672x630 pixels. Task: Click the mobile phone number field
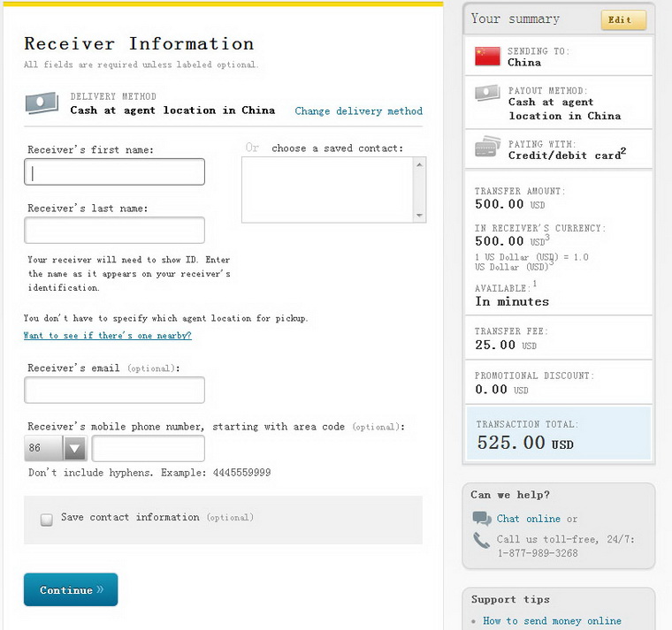(148, 449)
